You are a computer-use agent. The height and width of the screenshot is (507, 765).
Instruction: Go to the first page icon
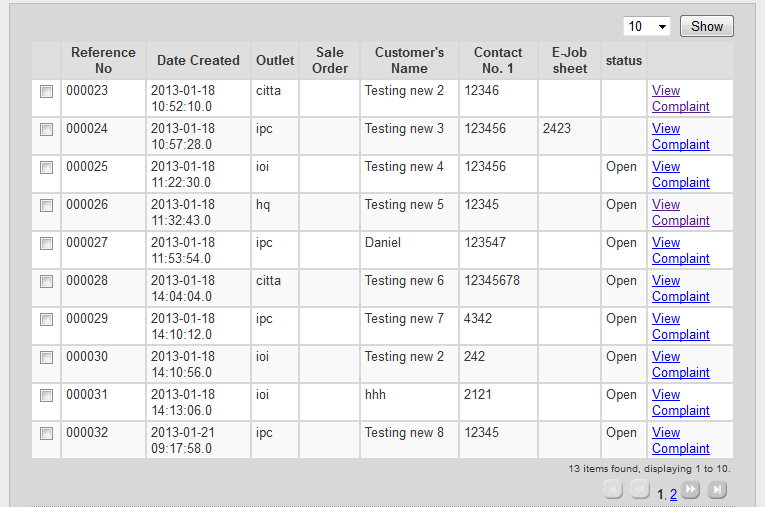click(614, 490)
